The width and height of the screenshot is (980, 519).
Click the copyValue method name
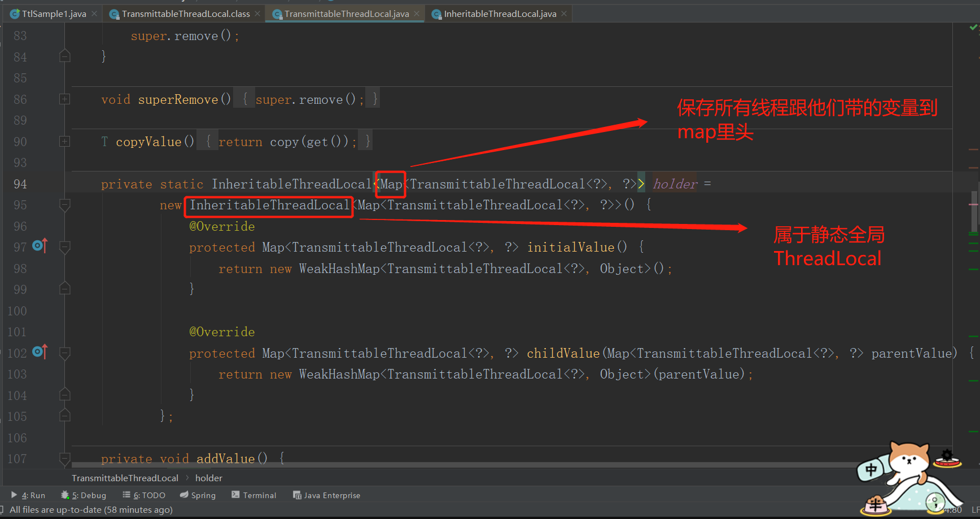149,142
